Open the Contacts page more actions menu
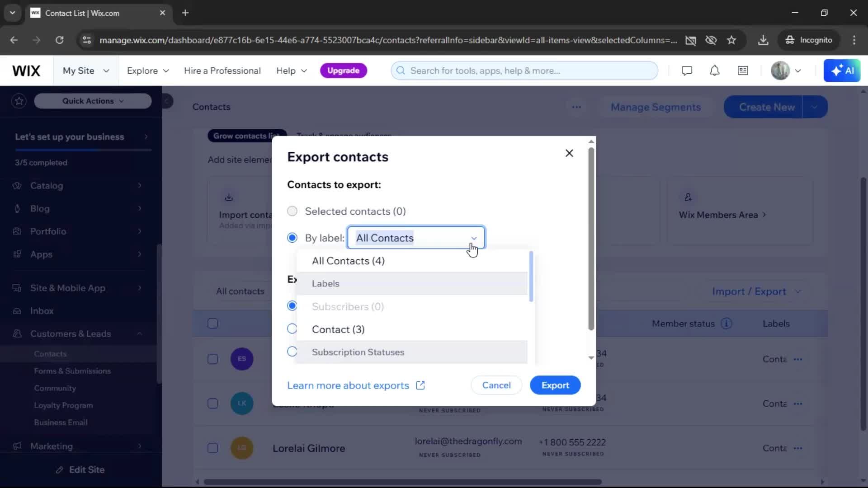 pyautogui.click(x=576, y=107)
